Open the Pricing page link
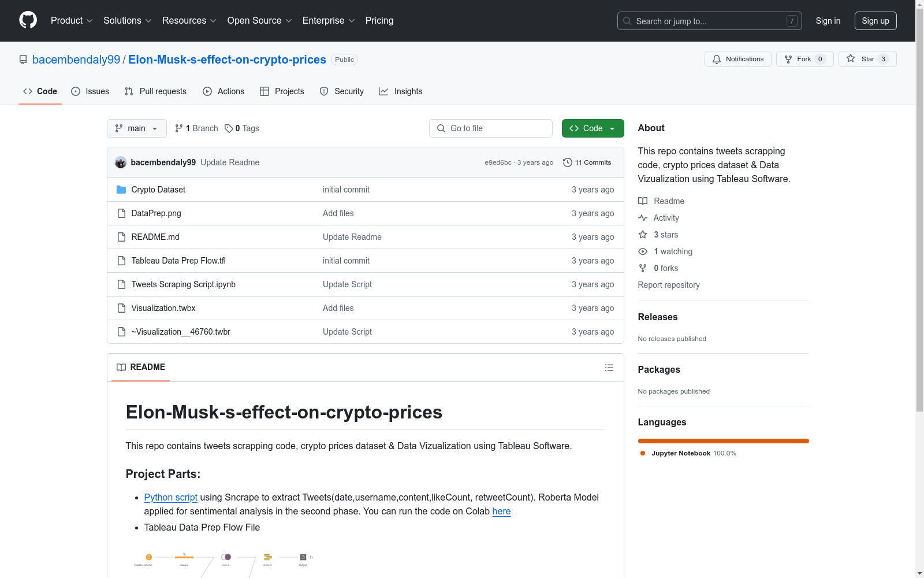This screenshot has height=578, width=924. pos(379,21)
